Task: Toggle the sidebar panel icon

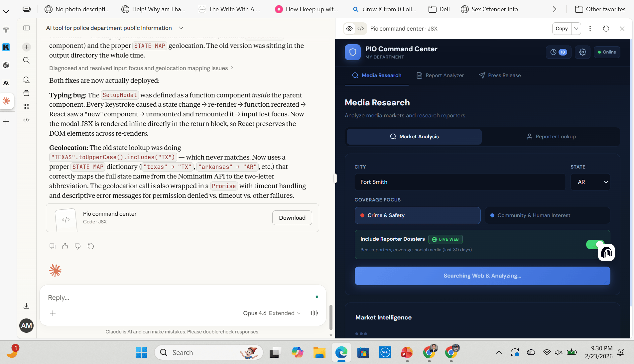Action: [27, 28]
